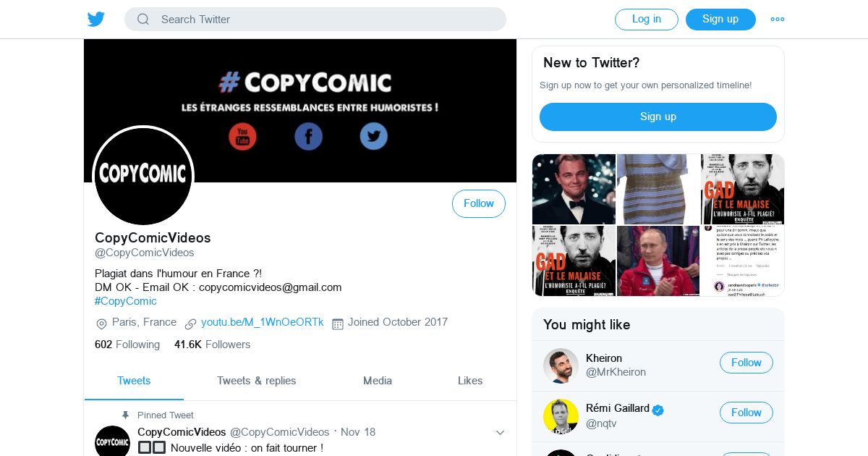Click the Rémi Gaillard verified badge
This screenshot has height=456, width=868.
(x=658, y=410)
